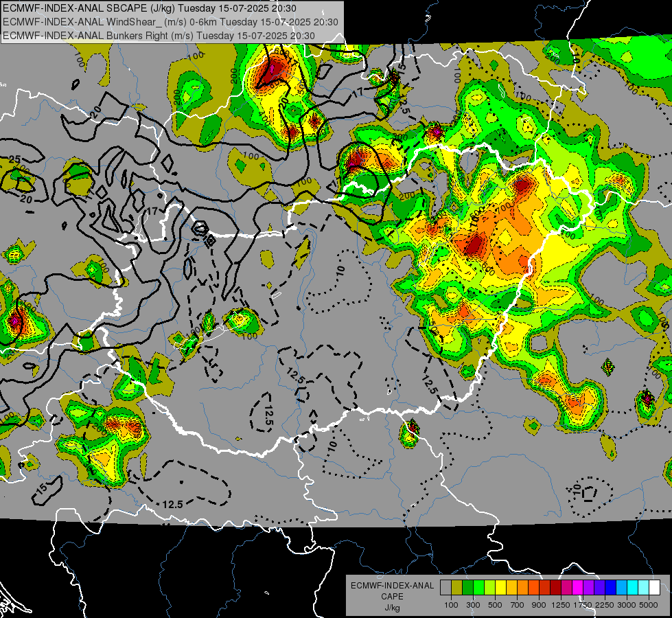The image size is (672, 618).
Task: Click the legend value 3000
Action: [x=627, y=605]
